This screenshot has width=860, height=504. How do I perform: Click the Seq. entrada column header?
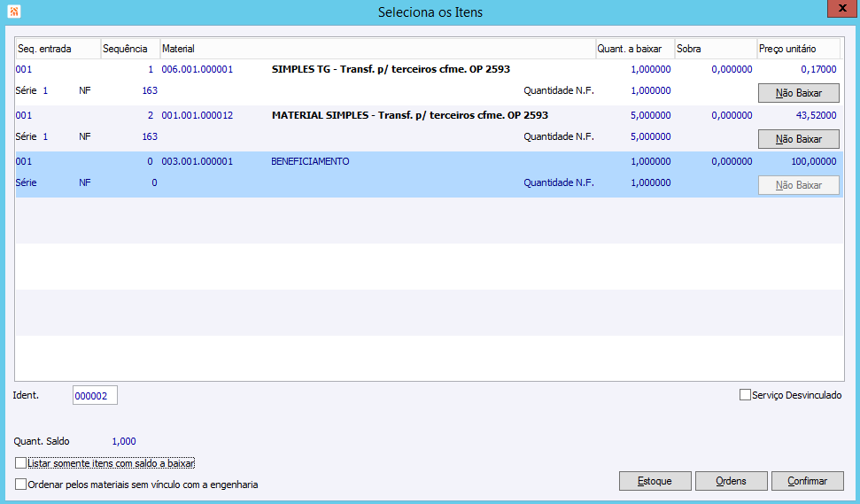[58, 49]
